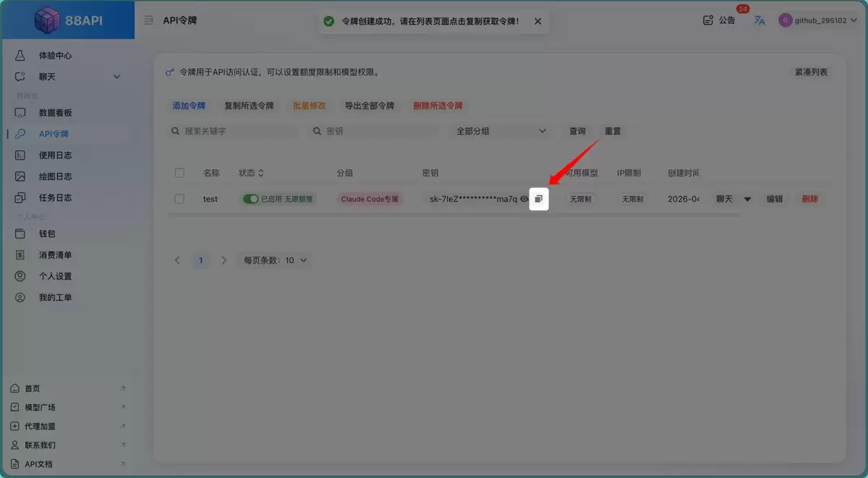The width and height of the screenshot is (868, 478).
Task: Click the 聊天 button in test row
Action: point(724,199)
